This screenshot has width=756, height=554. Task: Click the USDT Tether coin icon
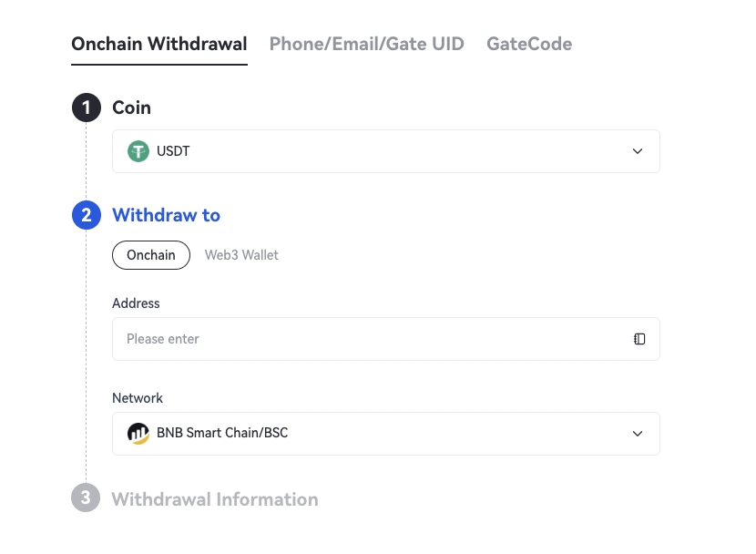(138, 151)
